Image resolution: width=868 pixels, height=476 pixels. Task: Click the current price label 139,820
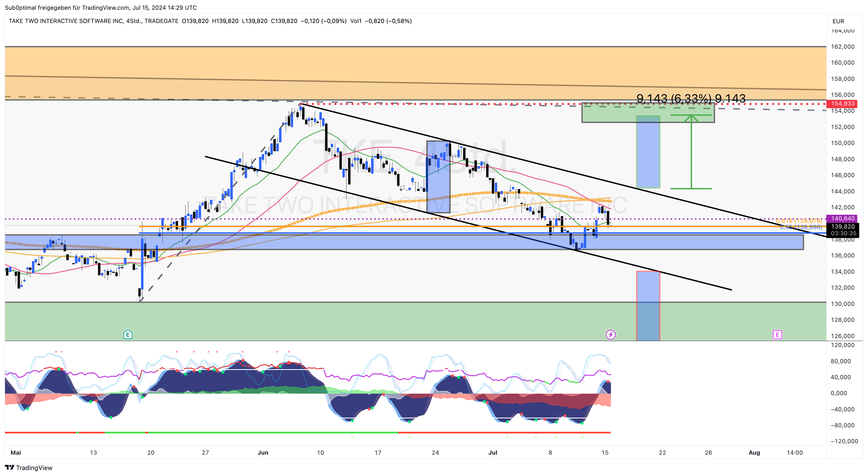tap(842, 227)
